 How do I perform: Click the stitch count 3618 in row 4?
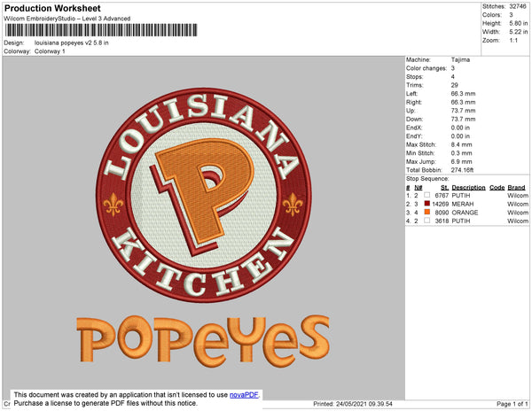tap(442, 221)
